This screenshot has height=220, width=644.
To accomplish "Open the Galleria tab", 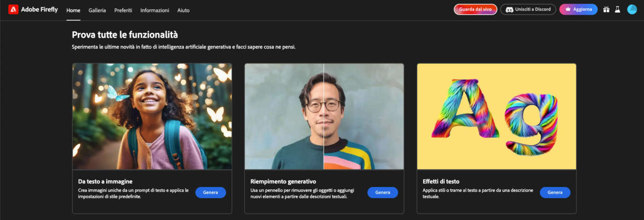I will [97, 10].
